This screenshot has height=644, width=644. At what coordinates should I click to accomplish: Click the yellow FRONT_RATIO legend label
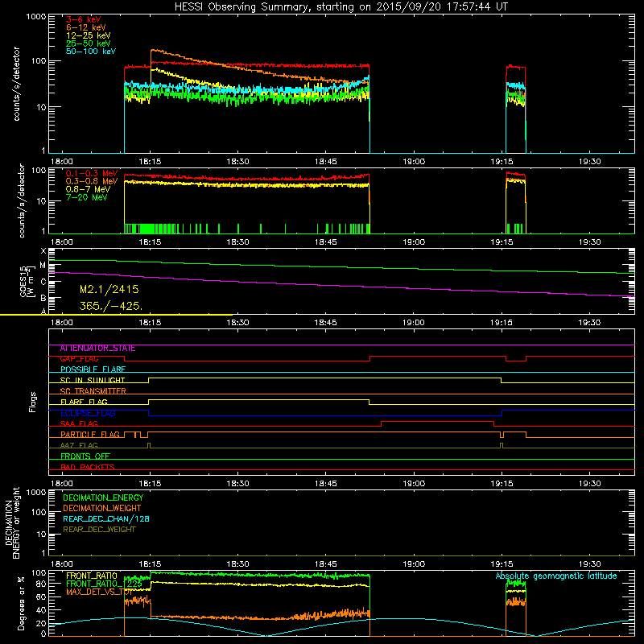[x=92, y=576]
